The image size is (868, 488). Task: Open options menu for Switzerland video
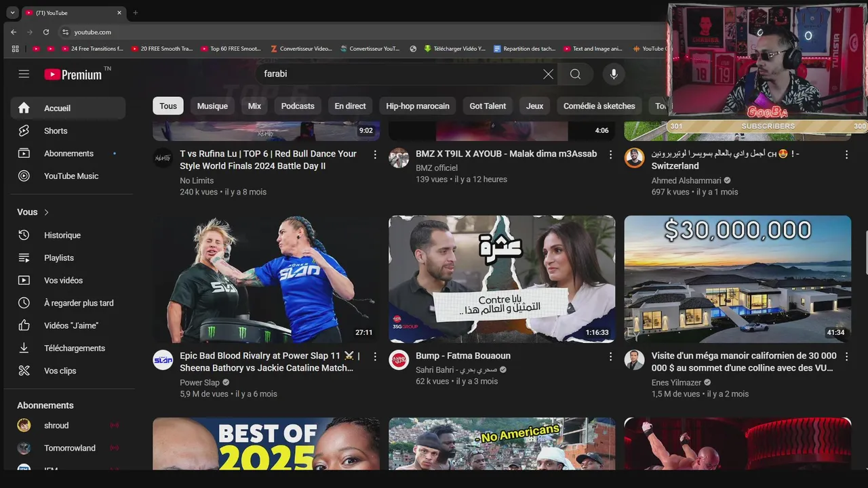tap(846, 155)
